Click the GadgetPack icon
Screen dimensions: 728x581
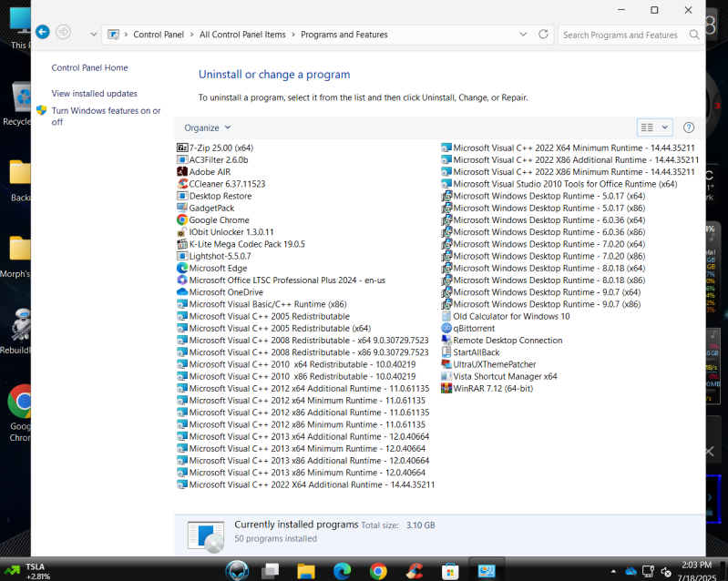[182, 208]
